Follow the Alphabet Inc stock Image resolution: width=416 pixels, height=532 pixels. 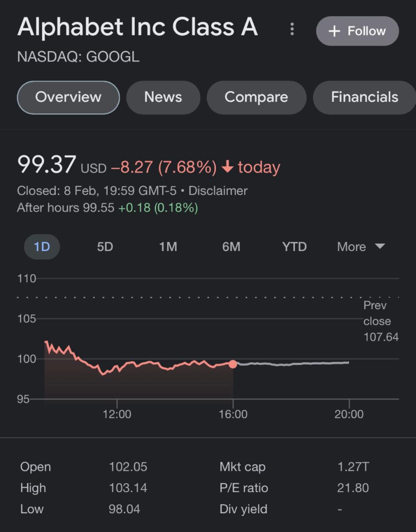pyautogui.click(x=357, y=31)
